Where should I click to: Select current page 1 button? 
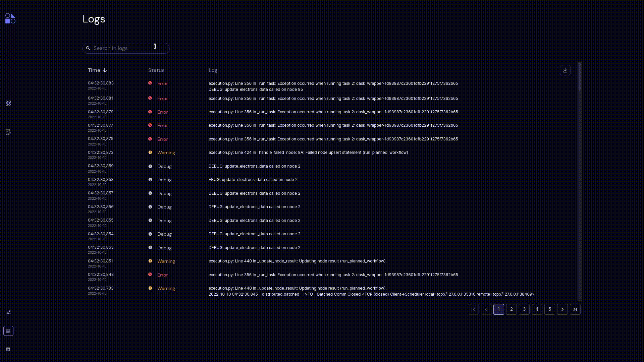pyautogui.click(x=499, y=309)
